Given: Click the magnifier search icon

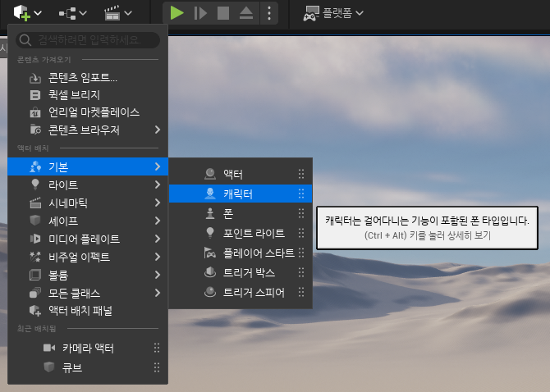Looking at the screenshot, I should pyautogui.click(x=25, y=40).
